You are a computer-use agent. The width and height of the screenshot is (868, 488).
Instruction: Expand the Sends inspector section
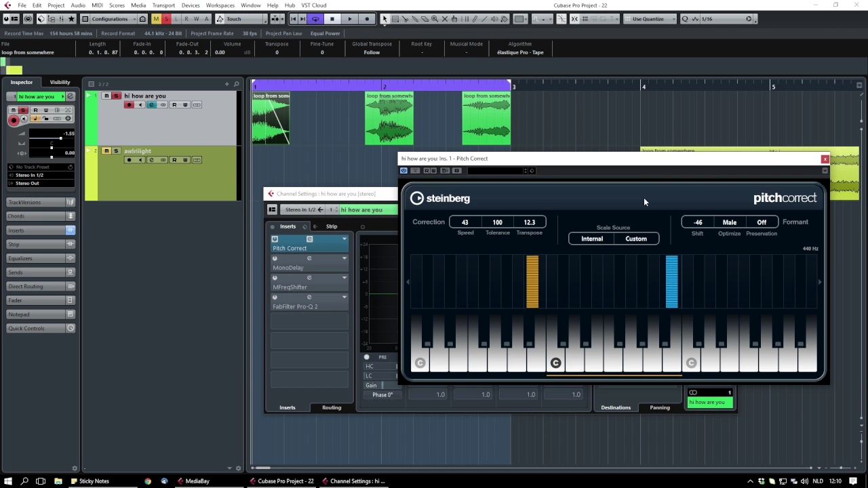tap(41, 272)
